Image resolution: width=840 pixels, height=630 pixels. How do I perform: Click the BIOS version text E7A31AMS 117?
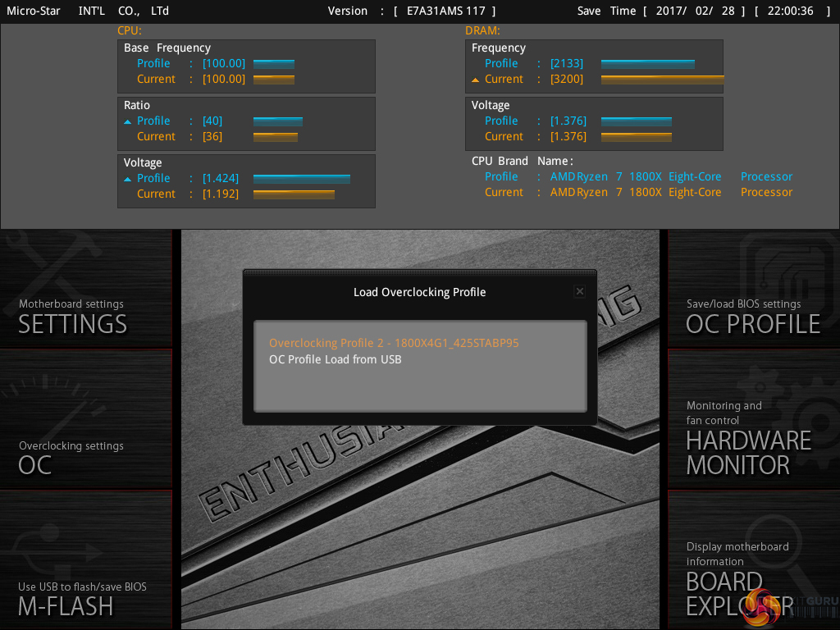click(445, 11)
